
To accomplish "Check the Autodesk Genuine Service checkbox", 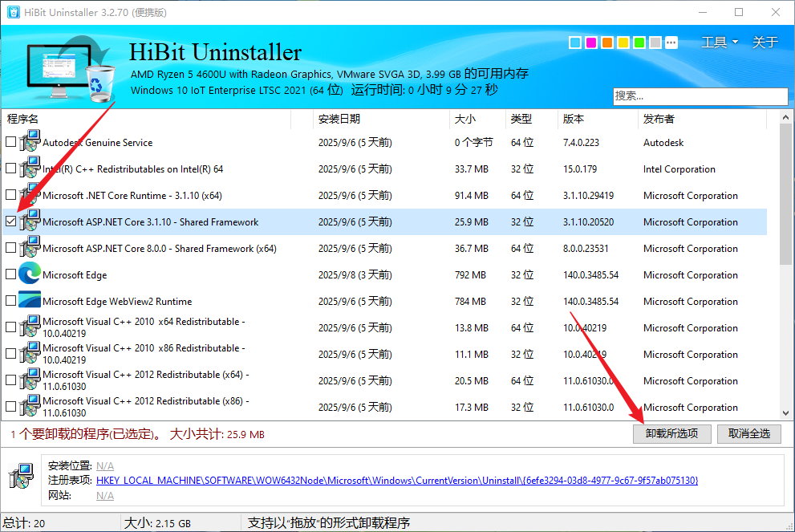I will [10, 142].
